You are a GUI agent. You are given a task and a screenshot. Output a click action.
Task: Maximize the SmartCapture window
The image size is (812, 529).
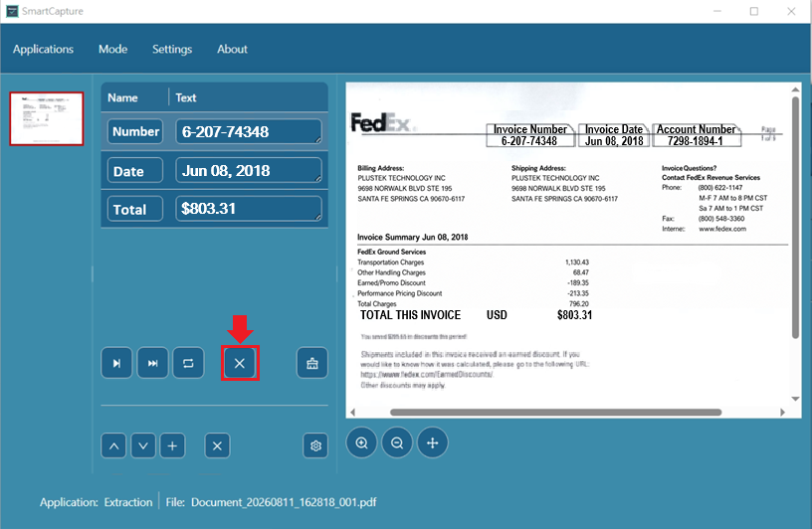point(754,11)
